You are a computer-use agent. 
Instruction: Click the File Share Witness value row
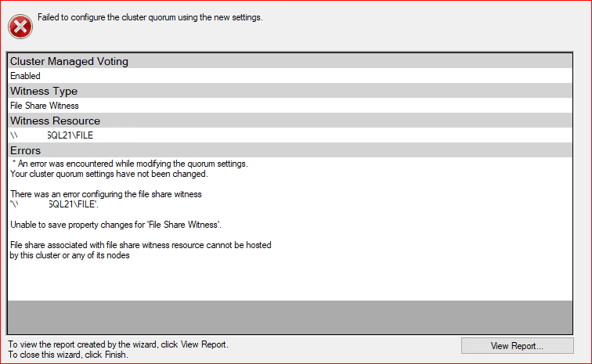45,106
